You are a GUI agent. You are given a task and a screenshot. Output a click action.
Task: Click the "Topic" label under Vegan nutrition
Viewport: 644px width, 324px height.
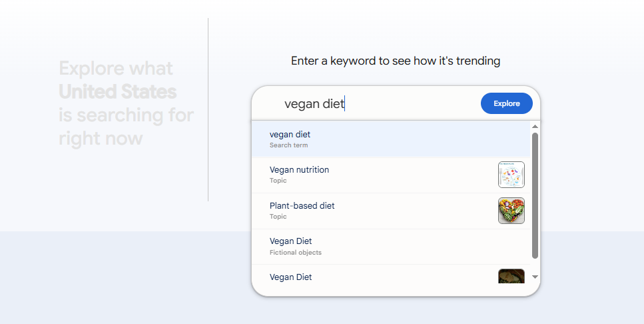[x=278, y=181]
